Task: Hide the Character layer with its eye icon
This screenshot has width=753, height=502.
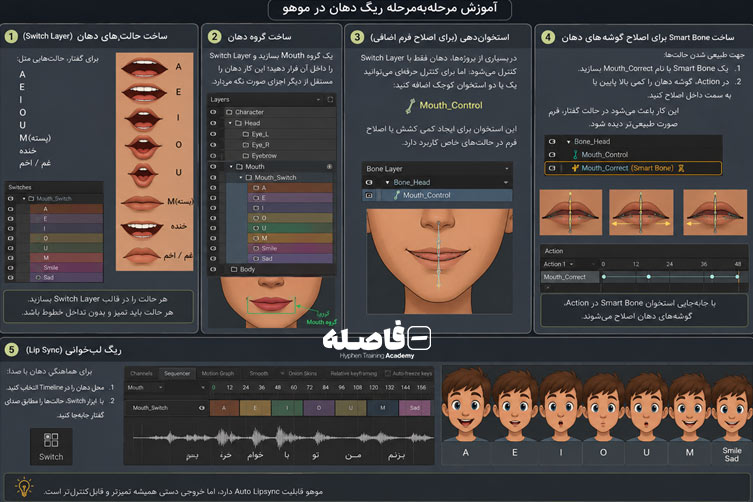Action: click(x=213, y=112)
